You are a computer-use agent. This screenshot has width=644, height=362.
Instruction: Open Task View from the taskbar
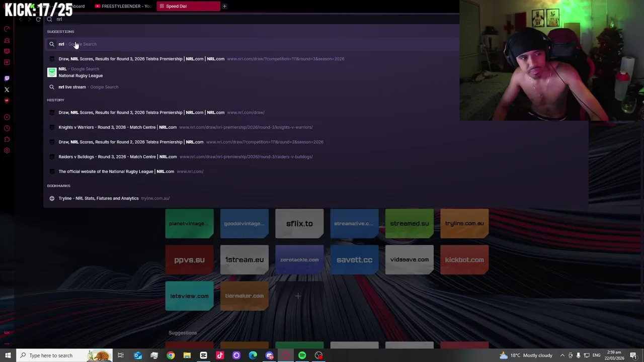click(121, 355)
